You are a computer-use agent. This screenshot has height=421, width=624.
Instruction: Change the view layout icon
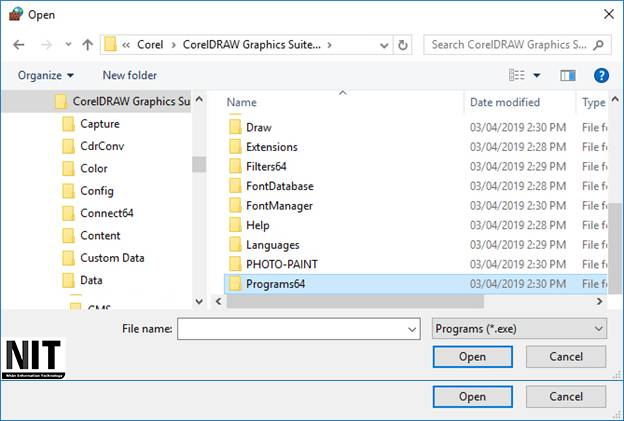517,75
